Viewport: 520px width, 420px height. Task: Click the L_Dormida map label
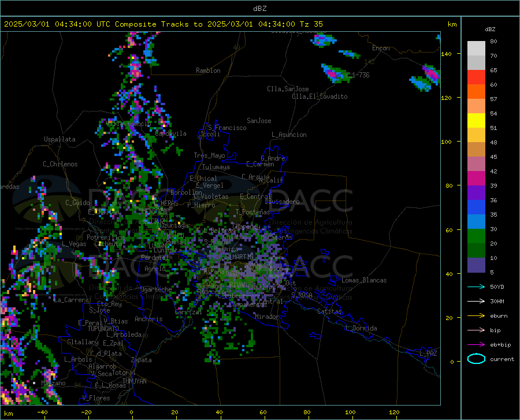(361, 328)
